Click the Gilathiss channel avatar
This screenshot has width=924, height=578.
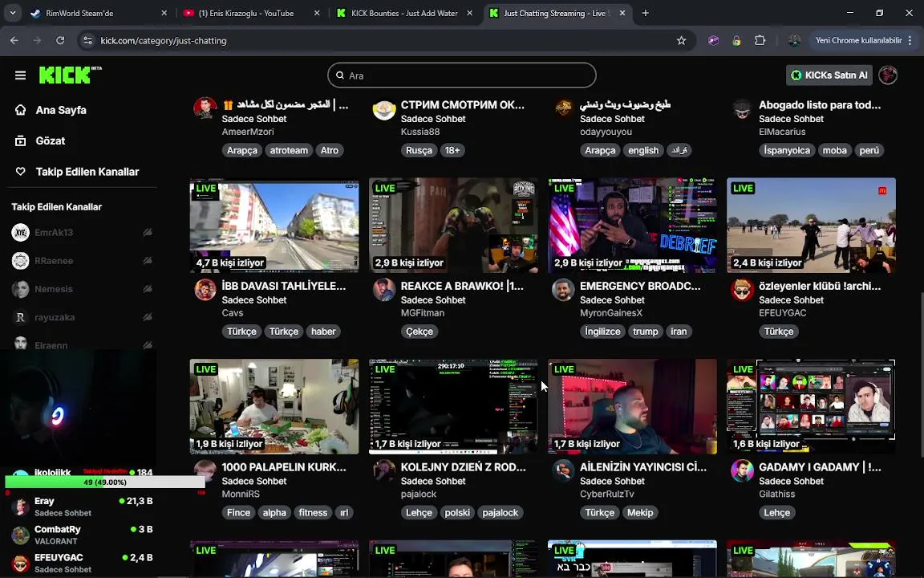click(x=743, y=470)
